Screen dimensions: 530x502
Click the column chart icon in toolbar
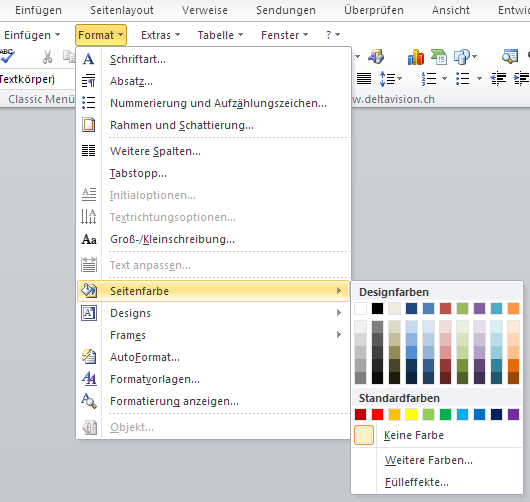[416, 57]
